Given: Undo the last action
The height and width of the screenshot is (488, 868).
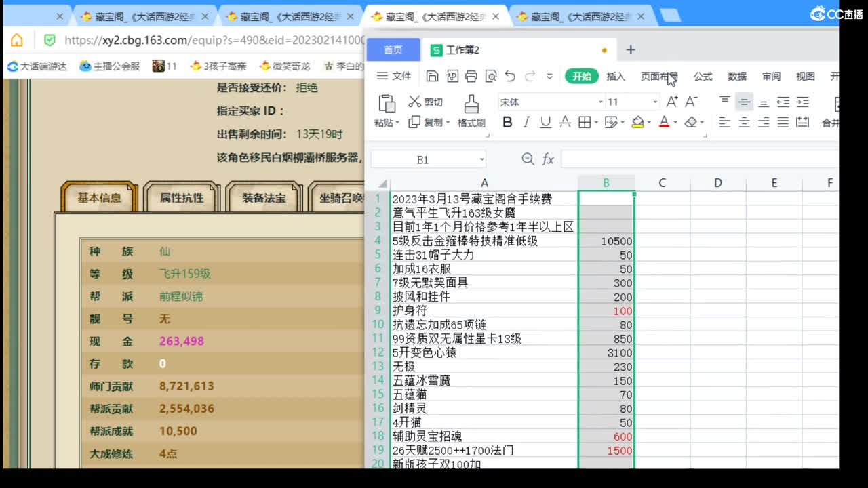Looking at the screenshot, I should point(510,77).
